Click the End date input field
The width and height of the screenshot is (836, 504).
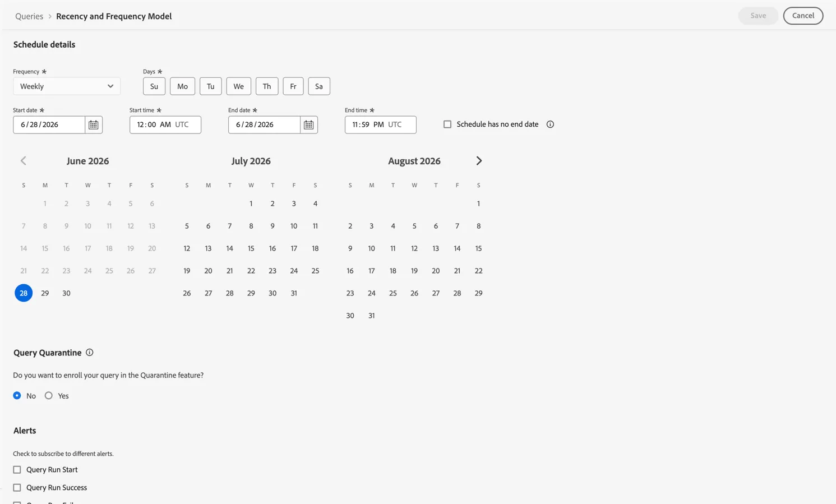(x=265, y=124)
